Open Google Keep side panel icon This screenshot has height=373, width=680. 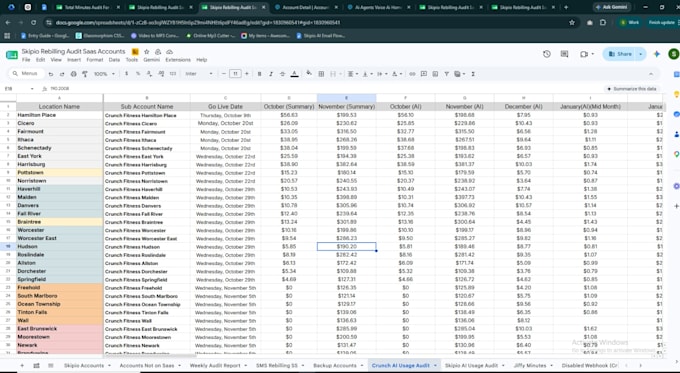(x=676, y=94)
